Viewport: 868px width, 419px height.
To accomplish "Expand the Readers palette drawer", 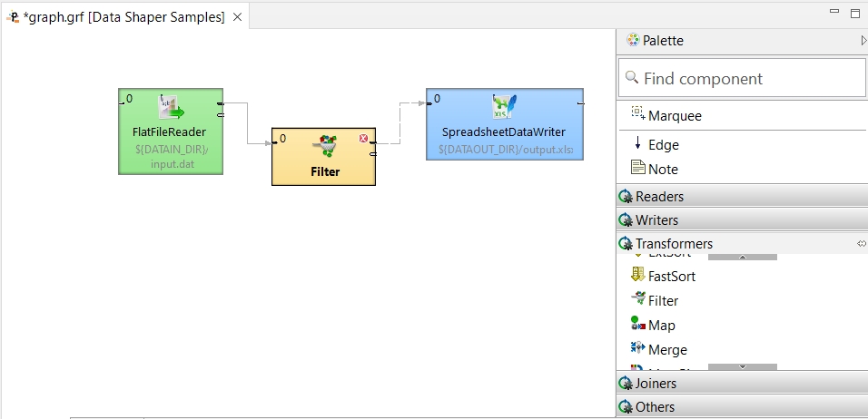I will [742, 196].
